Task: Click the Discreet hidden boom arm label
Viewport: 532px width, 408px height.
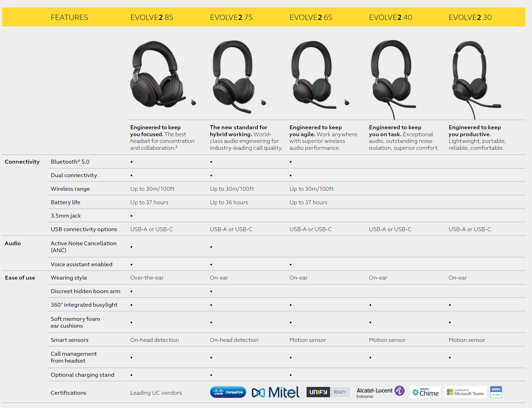Action: pyautogui.click(x=86, y=291)
